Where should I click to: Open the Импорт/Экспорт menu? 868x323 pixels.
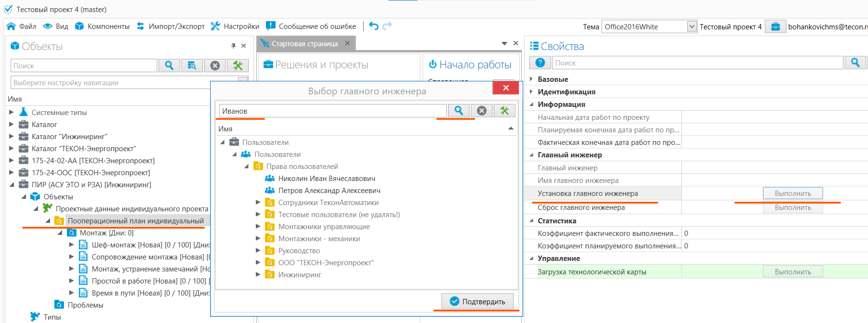171,26
